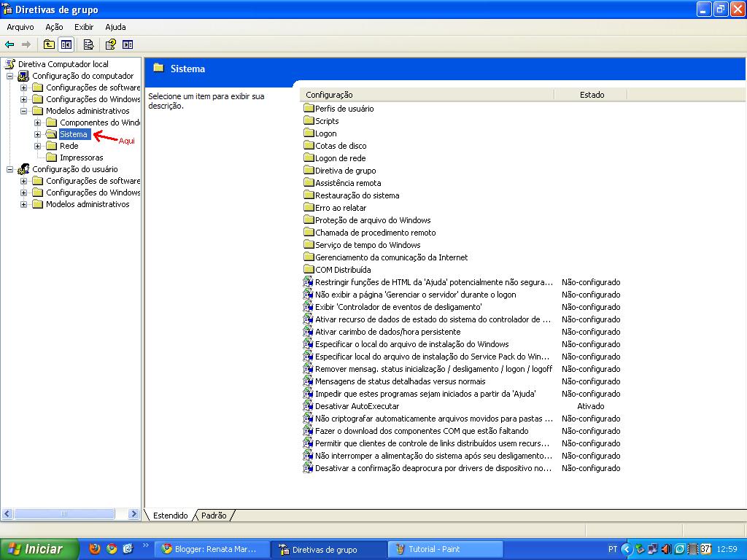Toggle the Show/Hide console tree icon
747x560 pixels.
pyautogui.click(x=66, y=44)
